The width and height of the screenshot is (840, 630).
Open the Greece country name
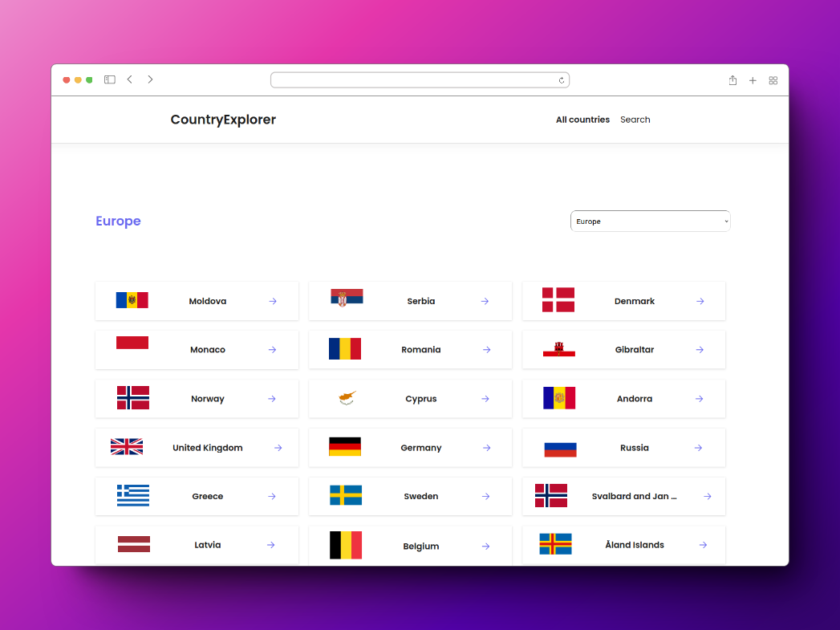[x=207, y=497]
